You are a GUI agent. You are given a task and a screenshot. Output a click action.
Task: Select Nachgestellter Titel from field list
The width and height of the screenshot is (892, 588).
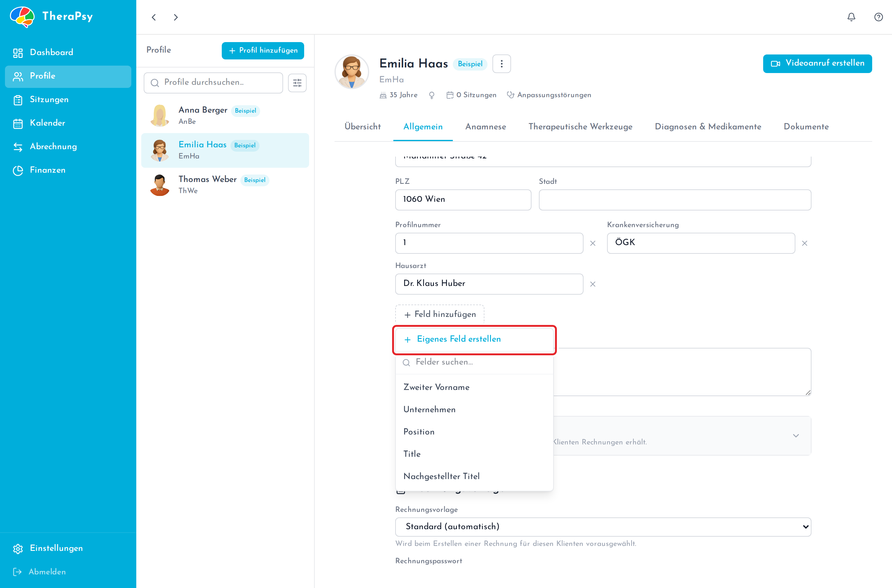(x=474, y=476)
